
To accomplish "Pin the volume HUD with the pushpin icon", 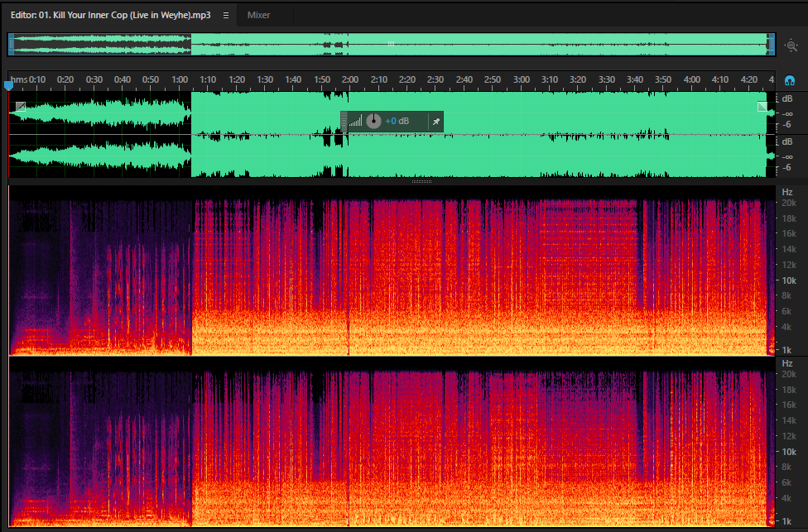I will pyautogui.click(x=436, y=122).
